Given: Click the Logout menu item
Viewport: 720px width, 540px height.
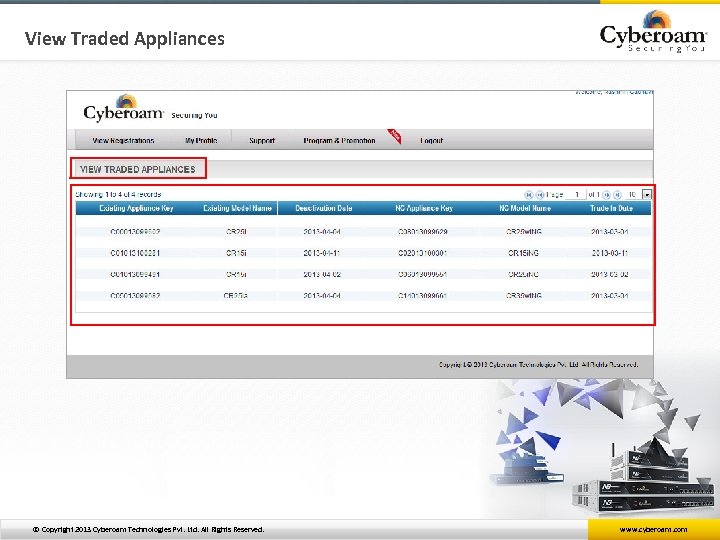Looking at the screenshot, I should [x=432, y=141].
